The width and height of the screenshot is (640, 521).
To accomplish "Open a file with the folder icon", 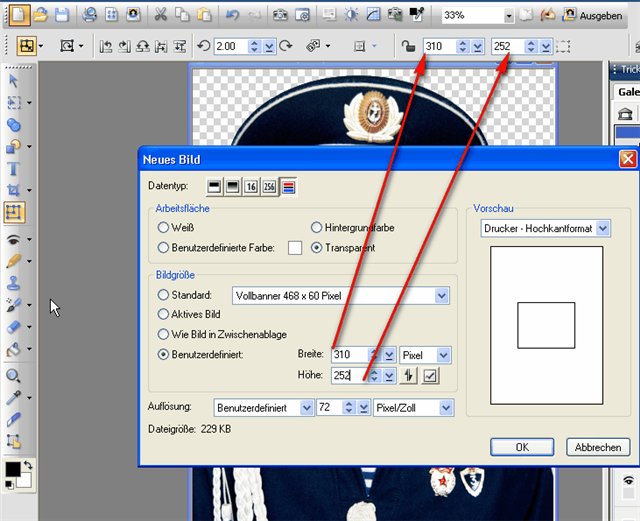I will click(41, 15).
